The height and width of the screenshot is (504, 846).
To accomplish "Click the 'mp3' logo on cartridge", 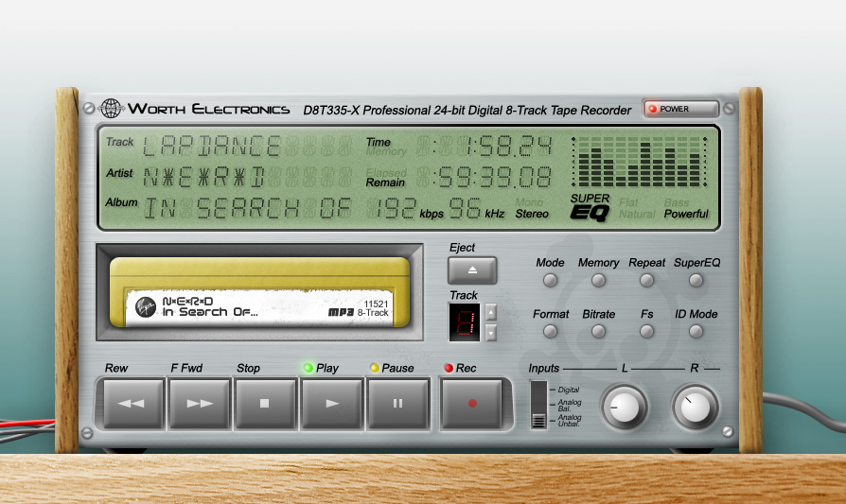I will pyautogui.click(x=341, y=313).
